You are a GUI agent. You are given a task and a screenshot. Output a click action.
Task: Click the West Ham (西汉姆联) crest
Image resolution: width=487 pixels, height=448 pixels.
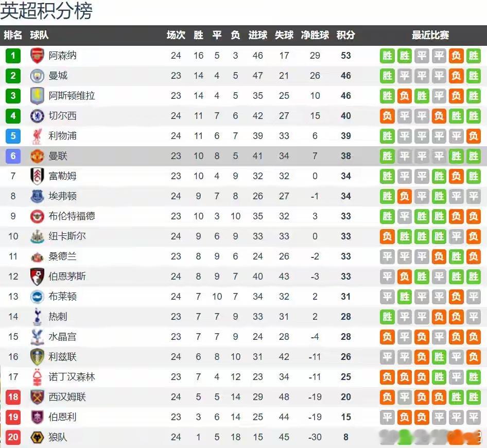37,397
